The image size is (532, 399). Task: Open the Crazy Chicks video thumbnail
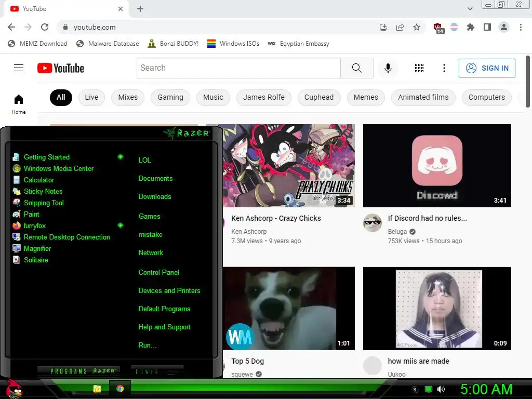click(289, 166)
